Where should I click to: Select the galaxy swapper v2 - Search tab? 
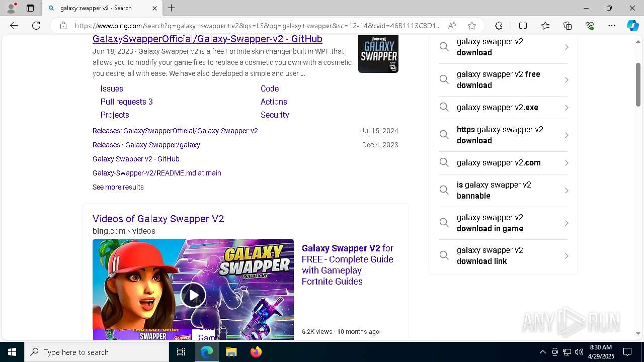102,8
